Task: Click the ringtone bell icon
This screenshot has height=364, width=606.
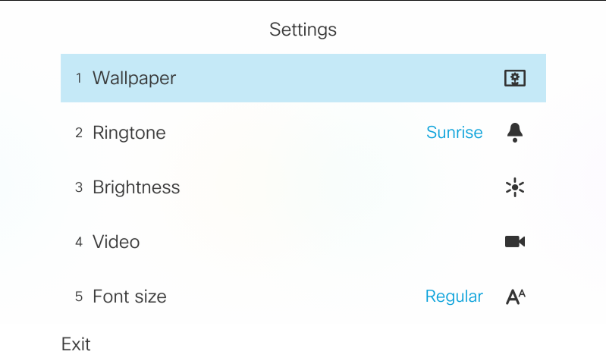Action: [x=515, y=133]
